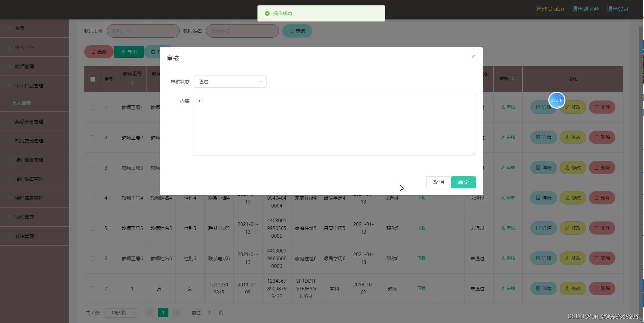Select page 1 in pagination

(163, 313)
